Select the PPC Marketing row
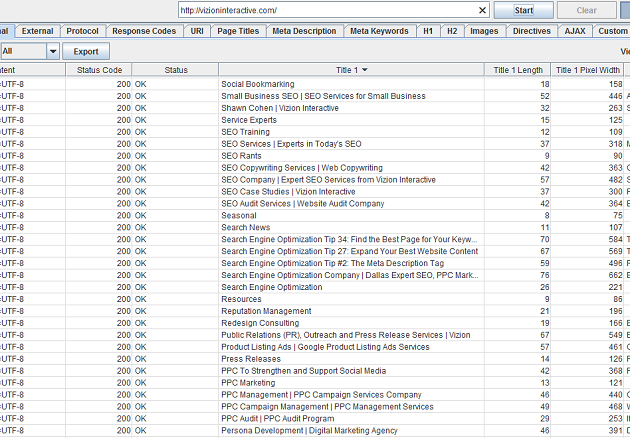The height and width of the screenshot is (438, 630). click(248, 383)
